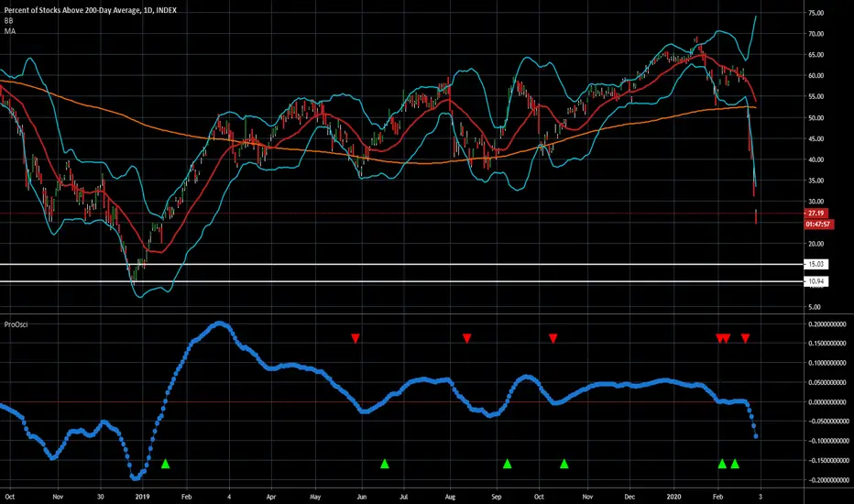Click the red down-triangle signal in late February 2020
This screenshot has height=504, width=854.
746,338
